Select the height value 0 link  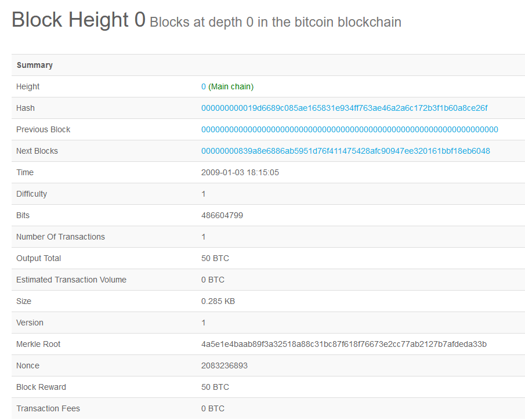202,86
